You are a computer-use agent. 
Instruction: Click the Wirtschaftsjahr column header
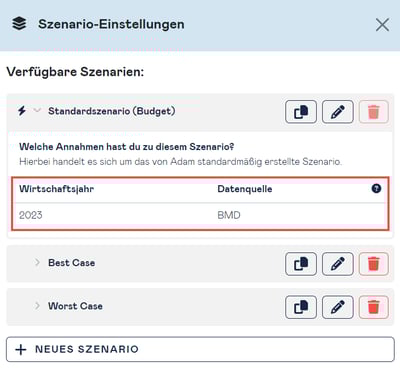(56, 189)
